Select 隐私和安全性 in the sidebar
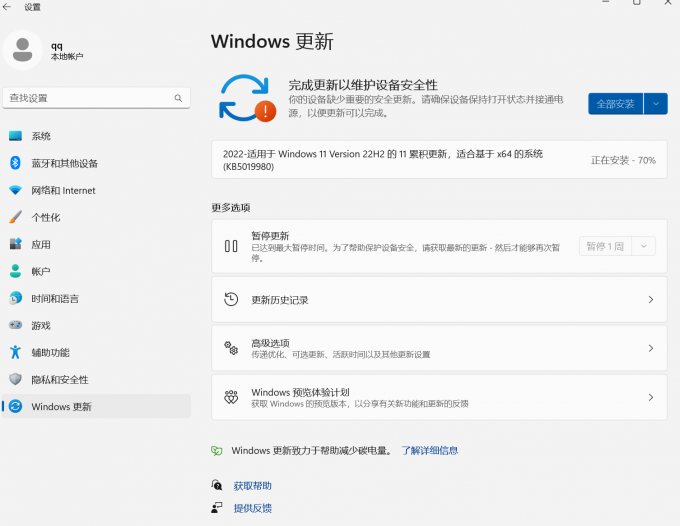The height and width of the screenshot is (526, 680). tap(96, 379)
